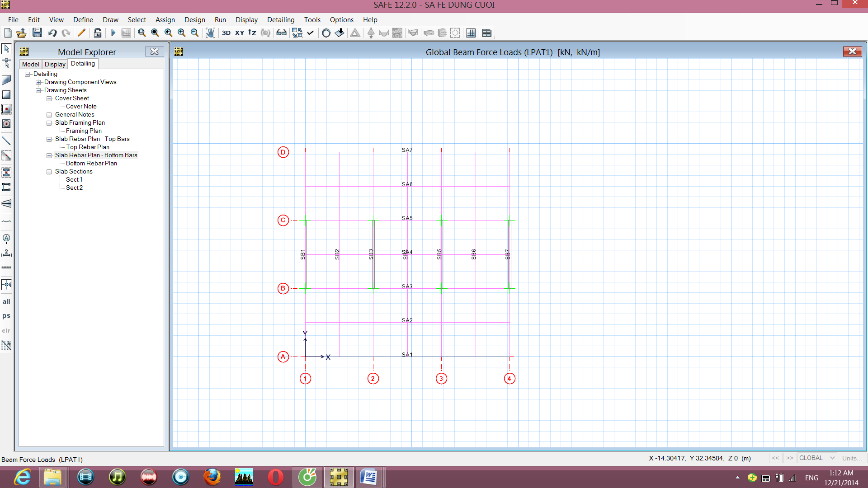
Task: Choose the draw dimension line tool
Action: [6, 253]
